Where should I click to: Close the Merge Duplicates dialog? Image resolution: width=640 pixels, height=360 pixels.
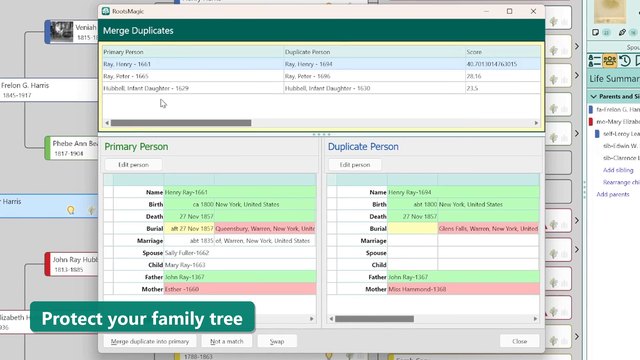tap(520, 341)
